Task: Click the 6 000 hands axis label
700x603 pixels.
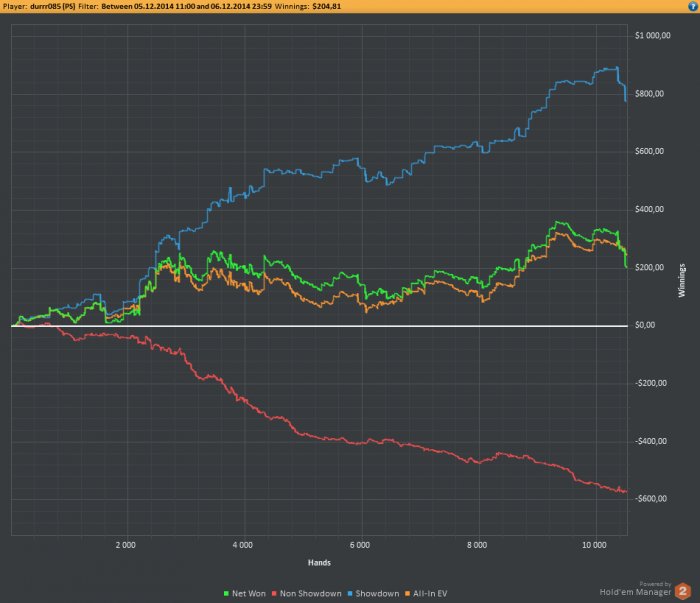Action: pos(360,545)
